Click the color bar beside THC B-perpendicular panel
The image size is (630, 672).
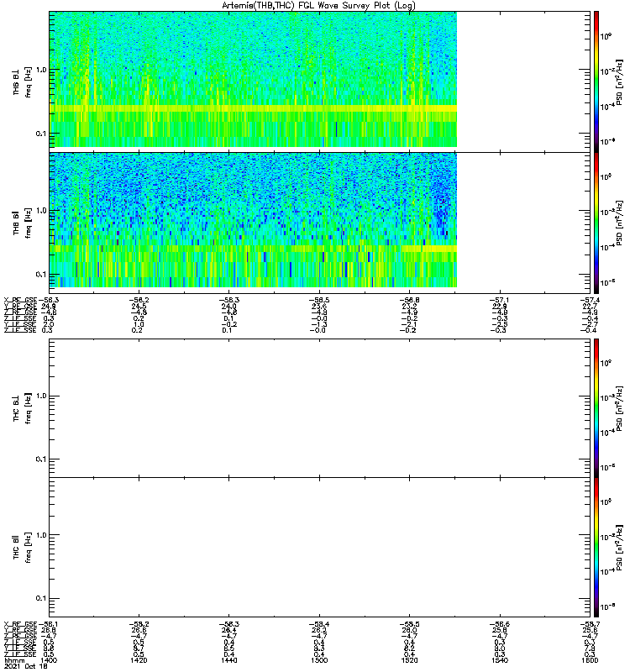[x=596, y=408]
